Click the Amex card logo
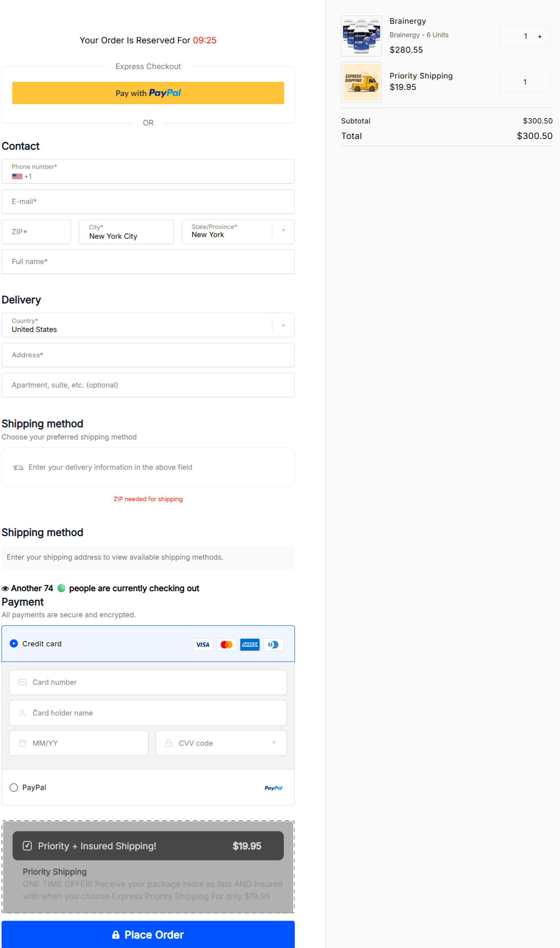 tap(250, 645)
